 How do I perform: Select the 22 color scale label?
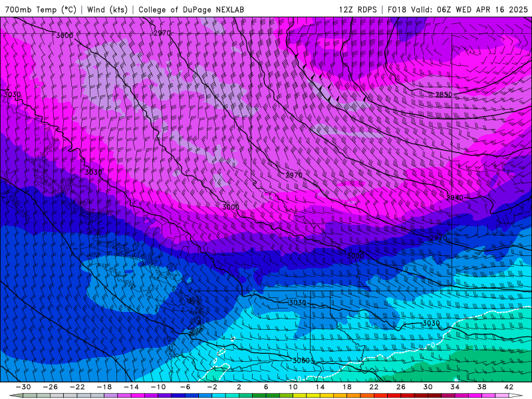[x=374, y=387]
